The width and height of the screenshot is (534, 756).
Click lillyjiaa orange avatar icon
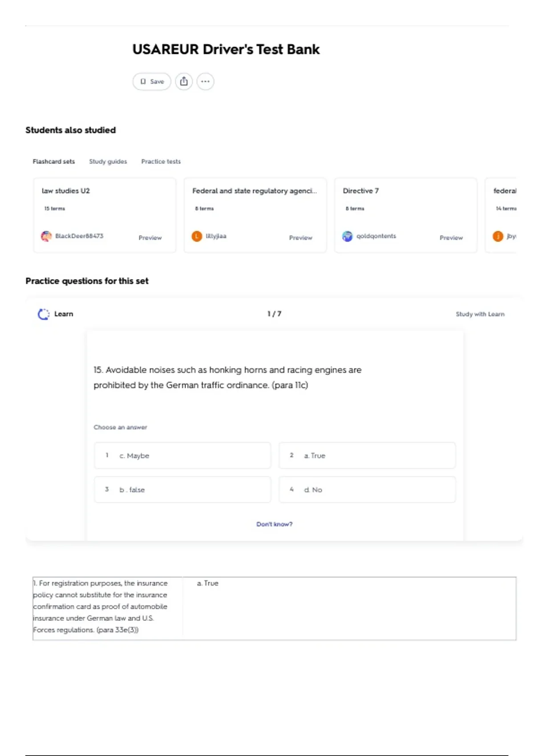(x=197, y=236)
